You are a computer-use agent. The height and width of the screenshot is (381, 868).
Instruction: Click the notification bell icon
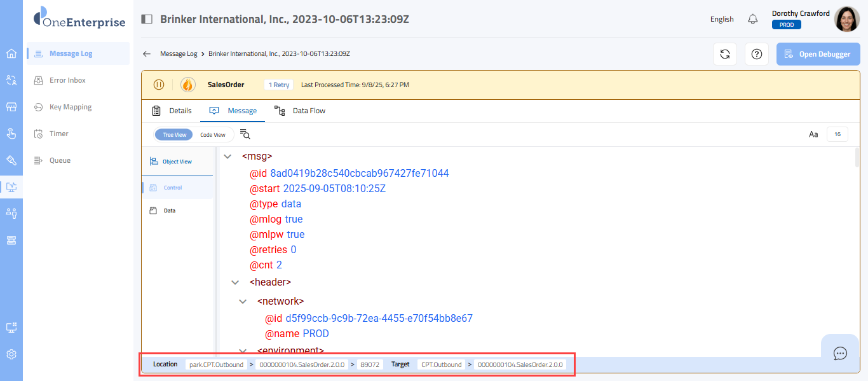point(753,19)
